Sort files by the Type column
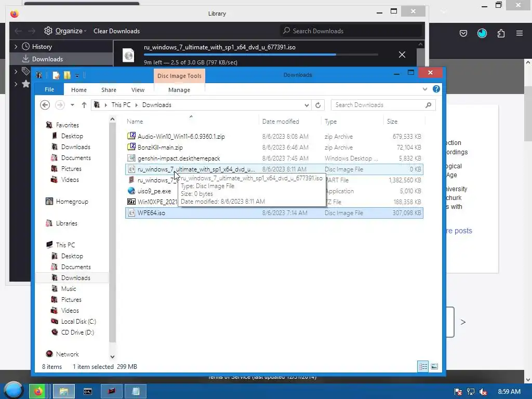 click(x=330, y=122)
